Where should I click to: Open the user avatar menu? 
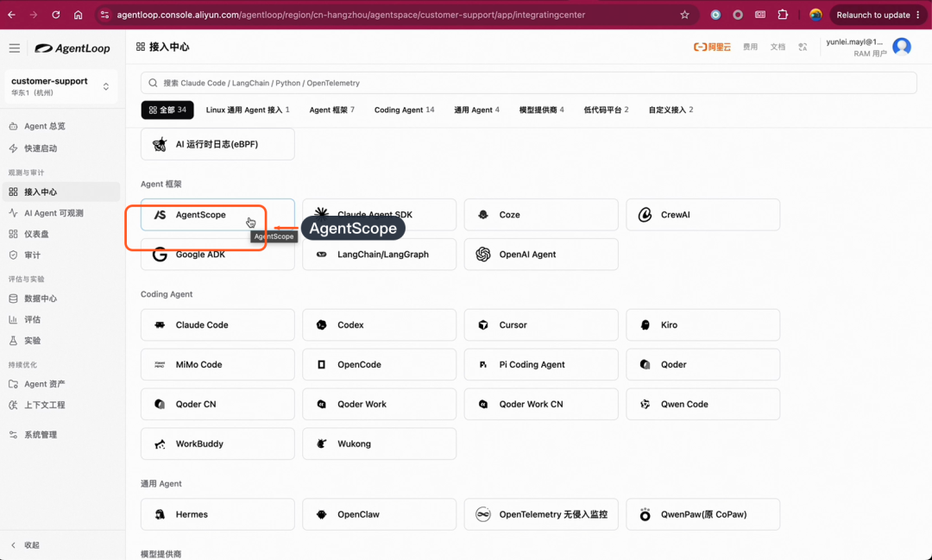pyautogui.click(x=902, y=47)
